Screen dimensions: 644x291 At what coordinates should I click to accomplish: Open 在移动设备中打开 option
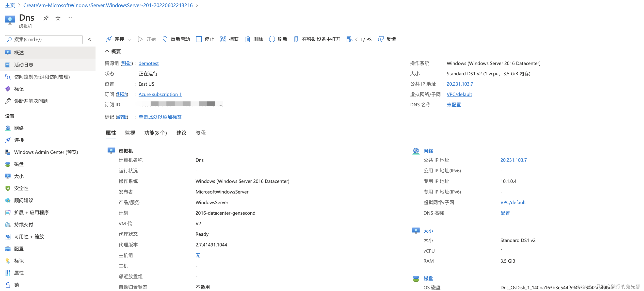(x=317, y=39)
